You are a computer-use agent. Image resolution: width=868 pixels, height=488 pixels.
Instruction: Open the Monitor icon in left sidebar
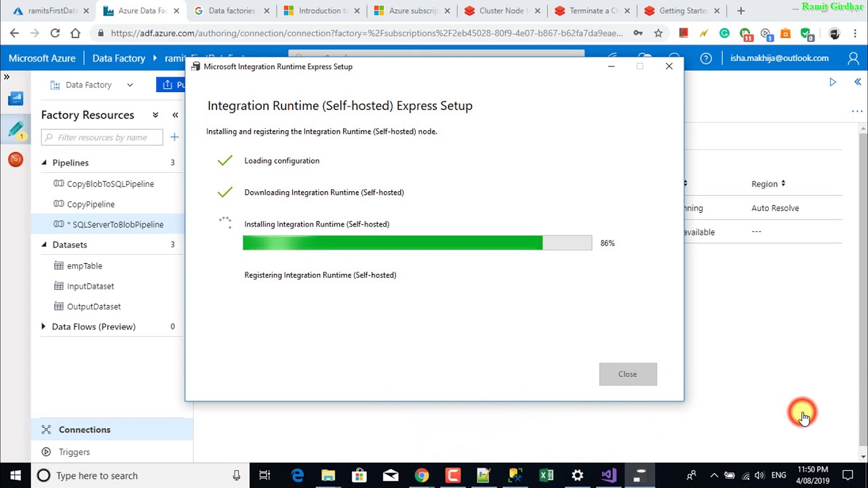(16, 159)
